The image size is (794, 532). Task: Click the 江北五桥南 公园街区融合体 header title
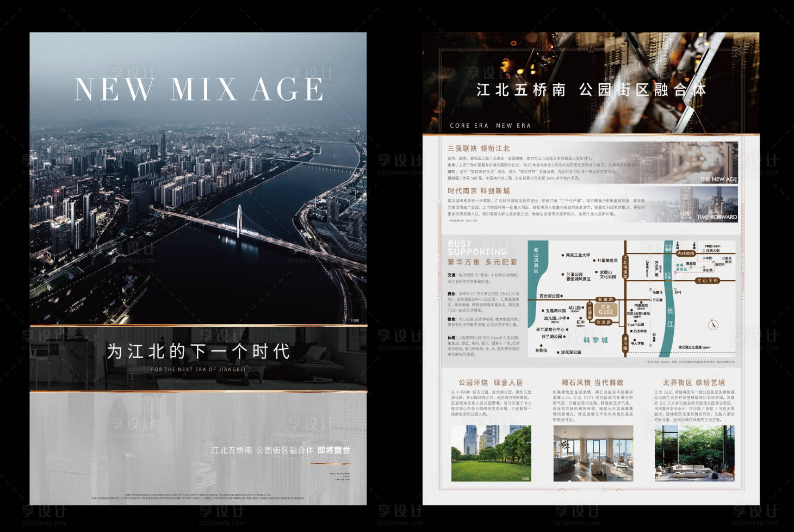pos(591,90)
